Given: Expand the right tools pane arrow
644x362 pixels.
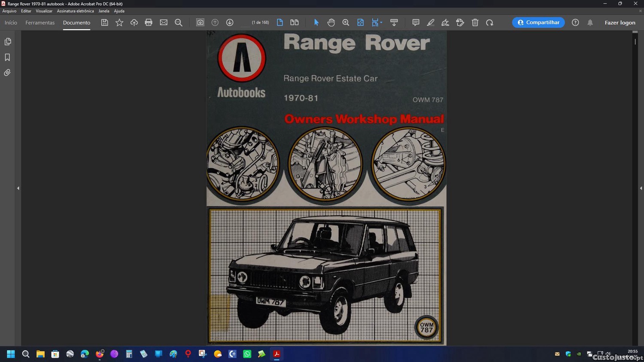Looking at the screenshot, I should tap(641, 188).
